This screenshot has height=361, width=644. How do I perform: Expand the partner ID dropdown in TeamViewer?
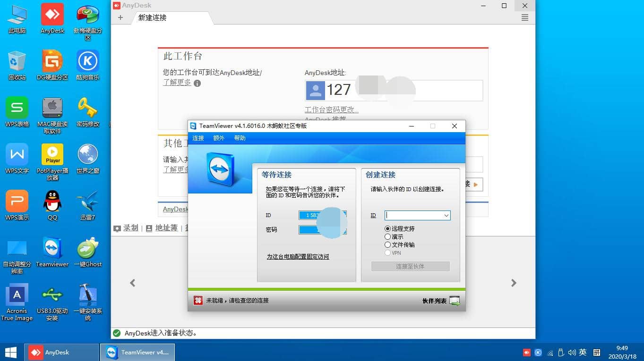click(446, 215)
